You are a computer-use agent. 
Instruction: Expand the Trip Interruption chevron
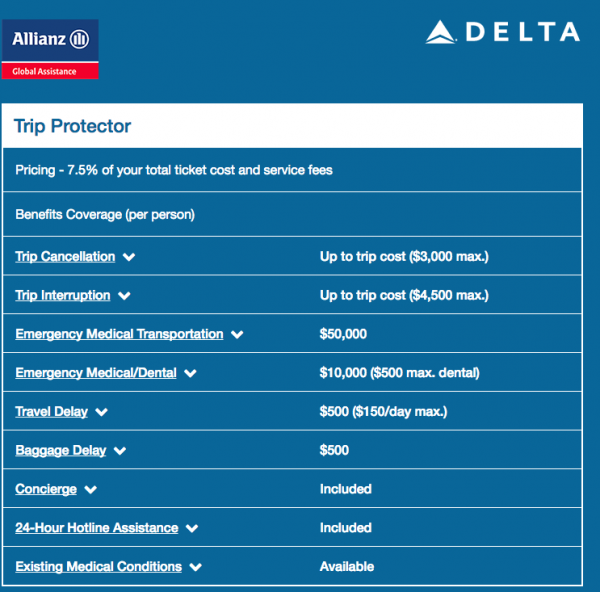pos(124,296)
